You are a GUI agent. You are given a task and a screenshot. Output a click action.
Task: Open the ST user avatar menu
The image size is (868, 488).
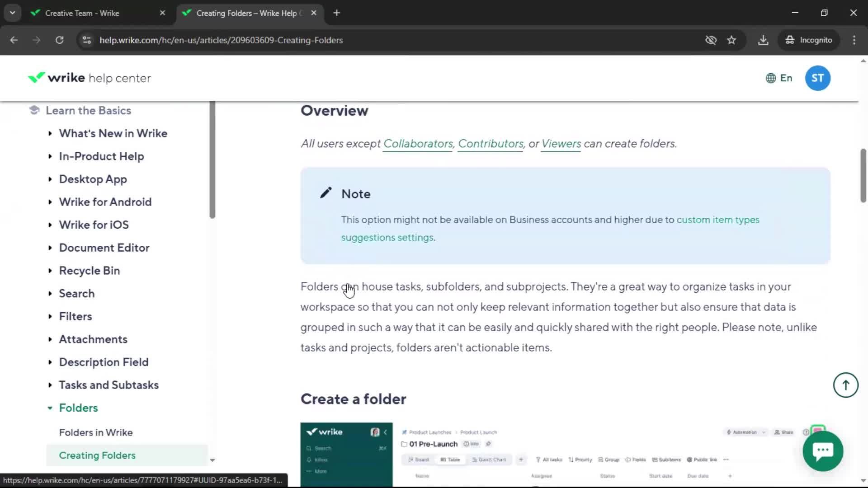(817, 78)
